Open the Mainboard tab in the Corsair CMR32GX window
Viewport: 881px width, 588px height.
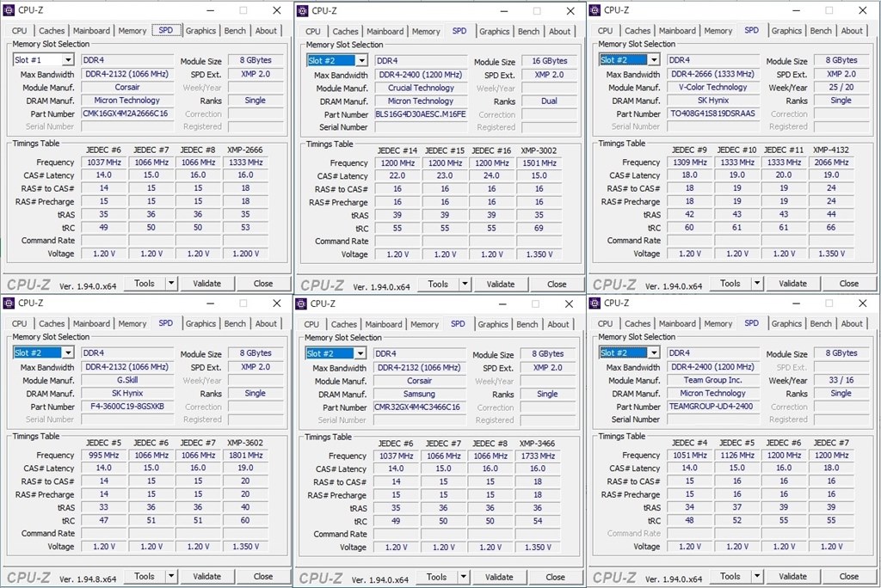click(x=384, y=324)
